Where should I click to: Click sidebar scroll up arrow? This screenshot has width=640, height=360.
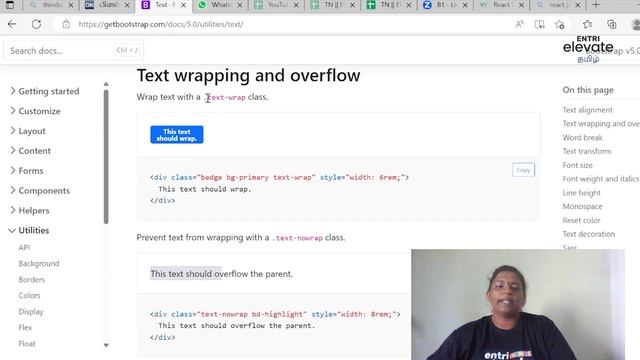tap(106, 84)
